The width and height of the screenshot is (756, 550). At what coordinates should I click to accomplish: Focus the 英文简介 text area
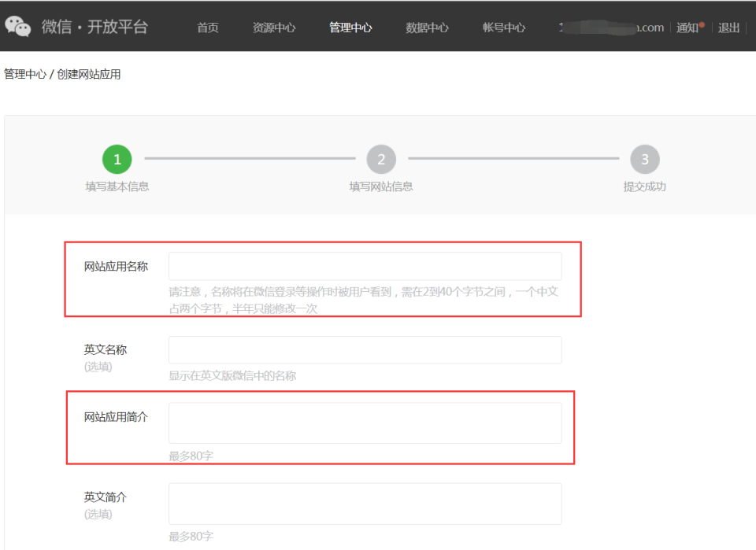(x=365, y=504)
